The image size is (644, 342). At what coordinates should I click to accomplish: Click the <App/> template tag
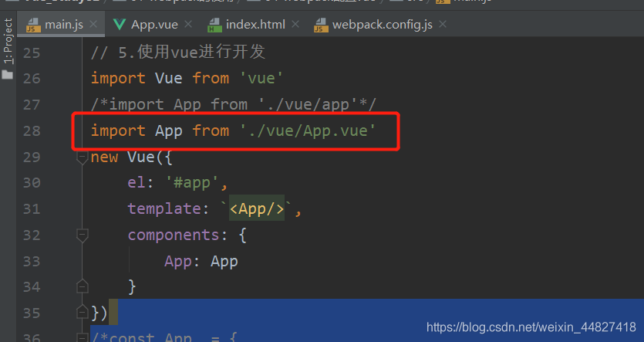click(x=257, y=208)
